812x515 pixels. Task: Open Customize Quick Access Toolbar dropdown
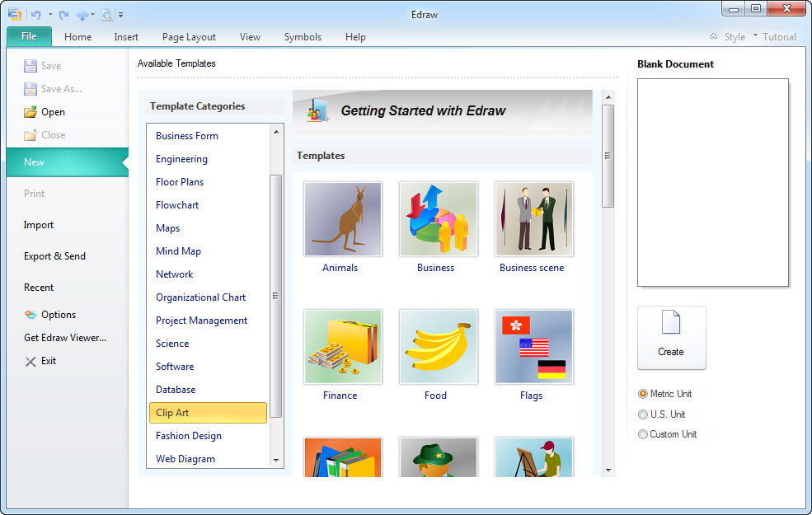pyautogui.click(x=120, y=15)
